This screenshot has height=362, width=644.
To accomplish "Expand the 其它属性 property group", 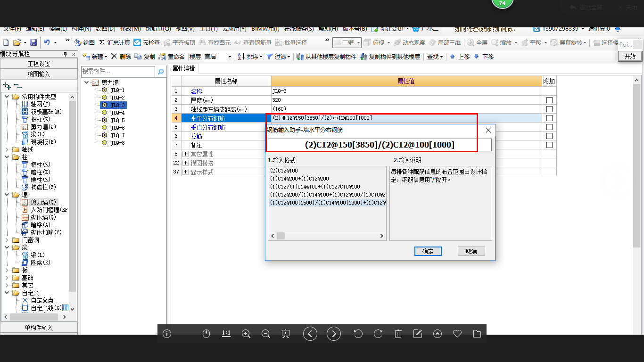I will coord(185,154).
